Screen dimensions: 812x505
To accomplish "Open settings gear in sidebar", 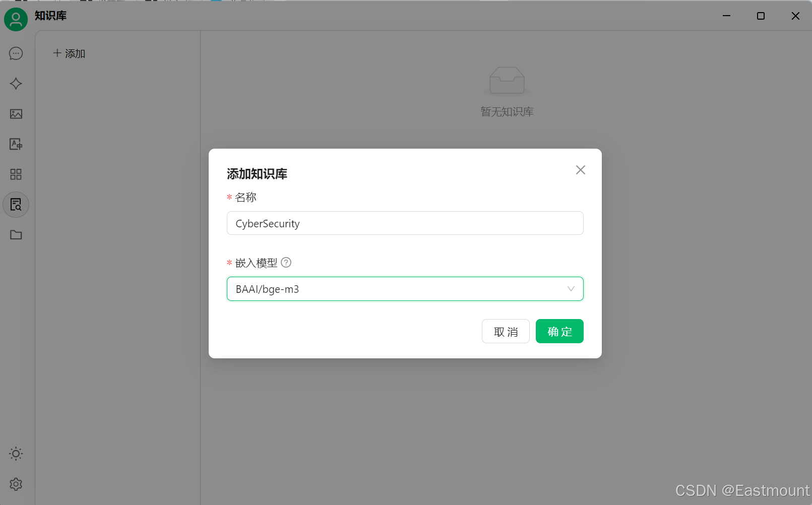I will [x=16, y=484].
